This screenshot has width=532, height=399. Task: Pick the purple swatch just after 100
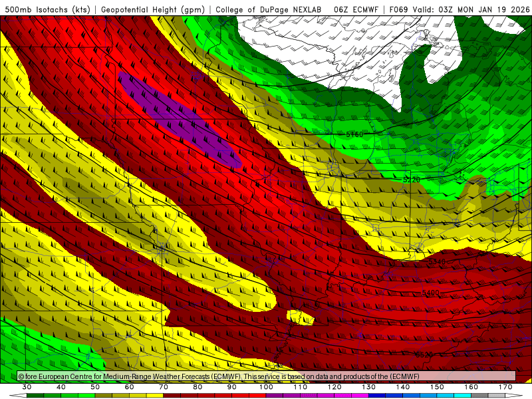pyautogui.click(x=275, y=396)
